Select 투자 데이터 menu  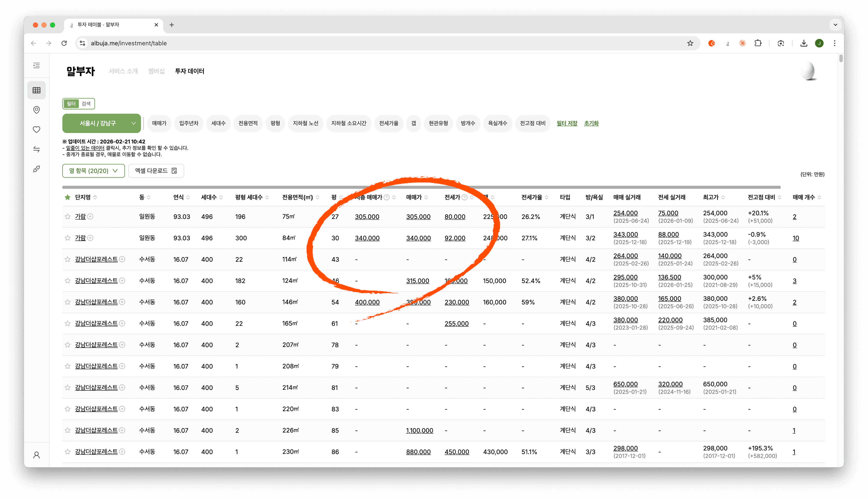[189, 71]
